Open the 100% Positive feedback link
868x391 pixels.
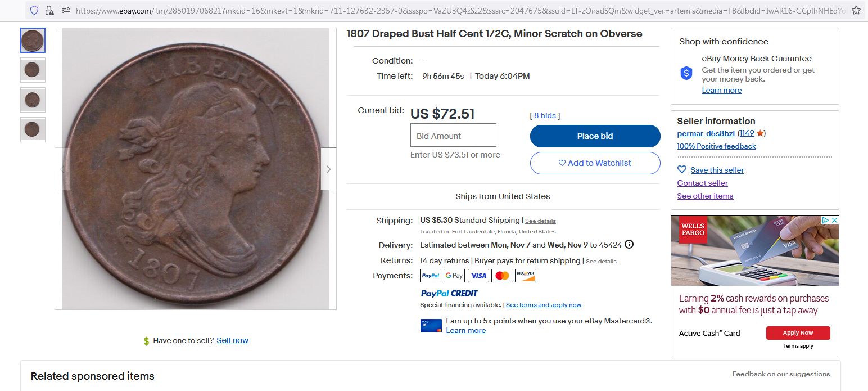pyautogui.click(x=716, y=146)
